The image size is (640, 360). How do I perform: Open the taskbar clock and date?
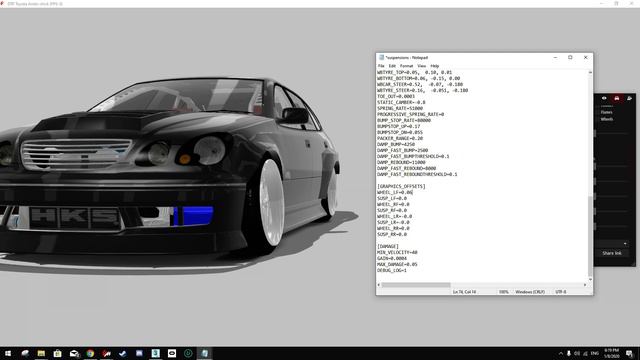pyautogui.click(x=611, y=353)
